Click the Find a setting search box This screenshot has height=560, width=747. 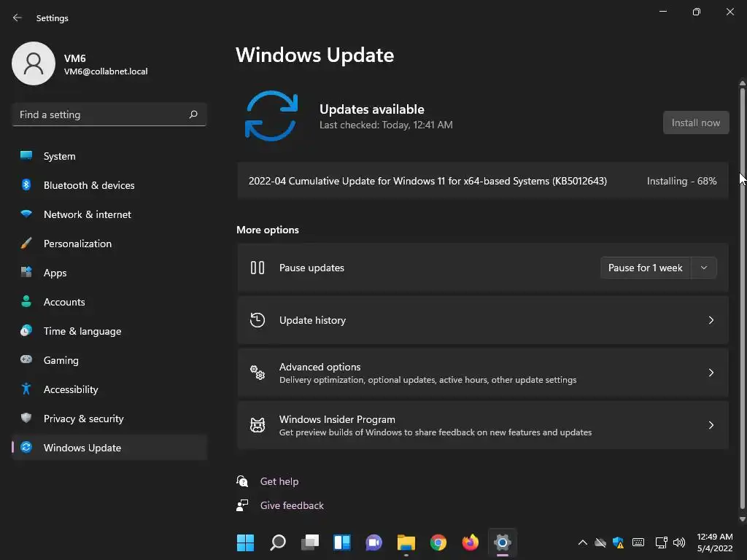click(109, 114)
